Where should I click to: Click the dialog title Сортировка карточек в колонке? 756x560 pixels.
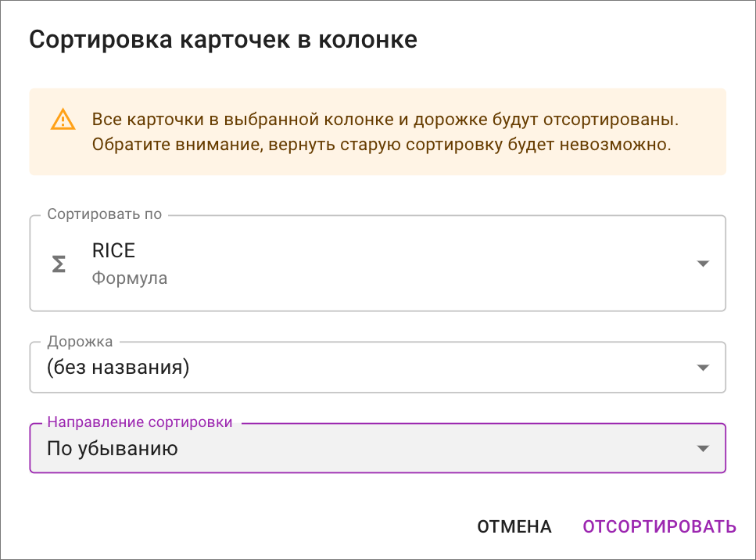223,39
